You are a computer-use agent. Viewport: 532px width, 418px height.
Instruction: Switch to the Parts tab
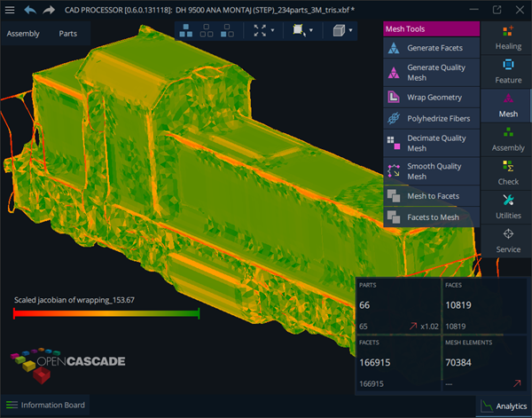[x=68, y=34]
